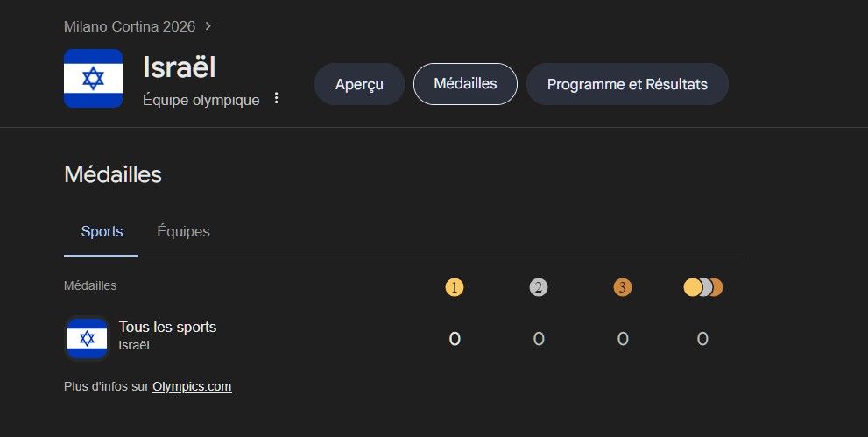Open the three-dot more options menu

277,98
